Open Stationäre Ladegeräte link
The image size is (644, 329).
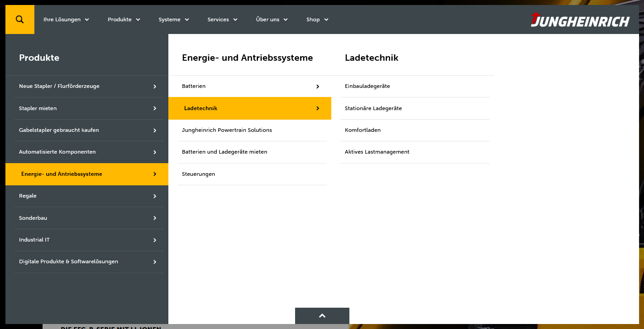tap(373, 108)
